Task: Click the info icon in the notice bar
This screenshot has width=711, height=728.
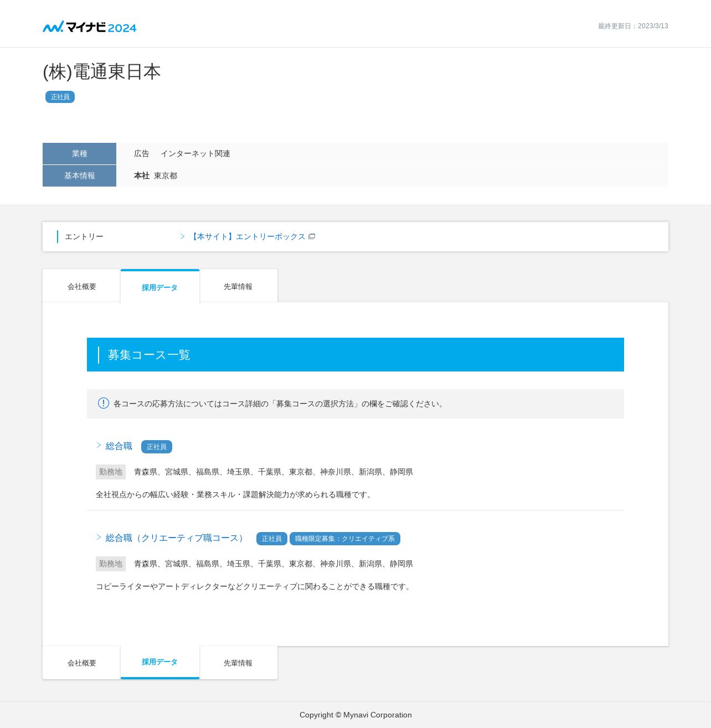Action: pos(104,403)
